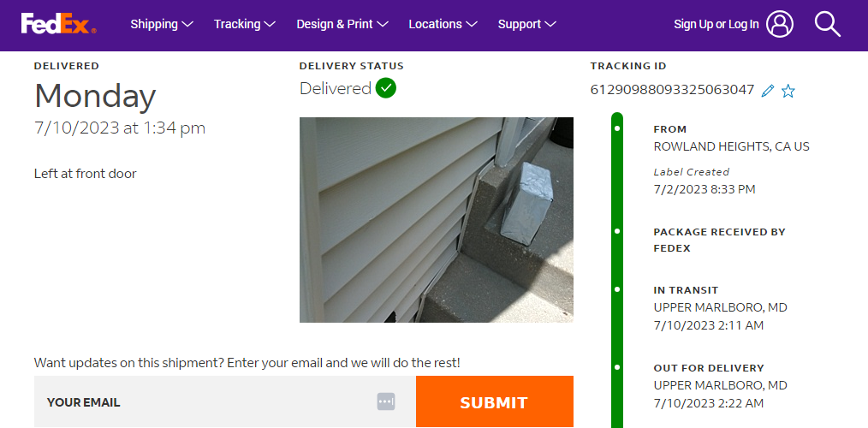Image resolution: width=868 pixels, height=428 pixels.
Task: Click Sign Up or Log In
Action: click(716, 24)
